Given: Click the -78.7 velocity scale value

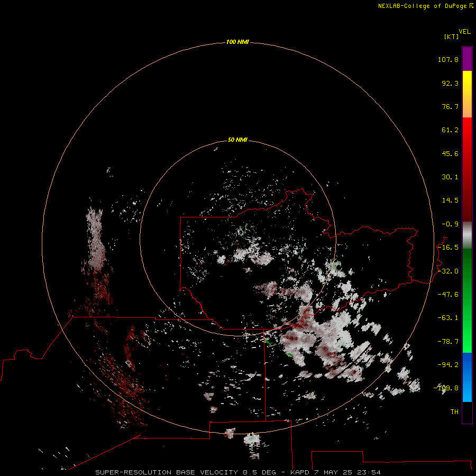Looking at the screenshot, I should click(x=448, y=342).
